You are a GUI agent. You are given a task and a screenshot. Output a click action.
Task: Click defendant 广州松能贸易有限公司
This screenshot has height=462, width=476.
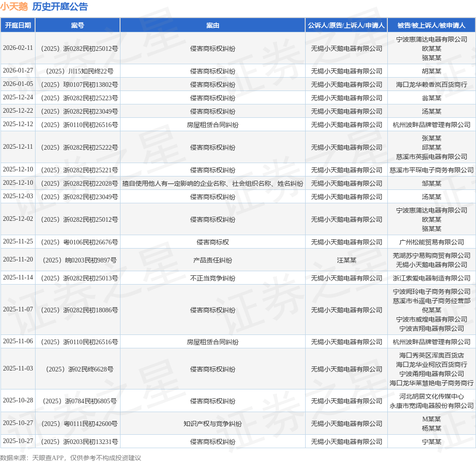[431, 242]
